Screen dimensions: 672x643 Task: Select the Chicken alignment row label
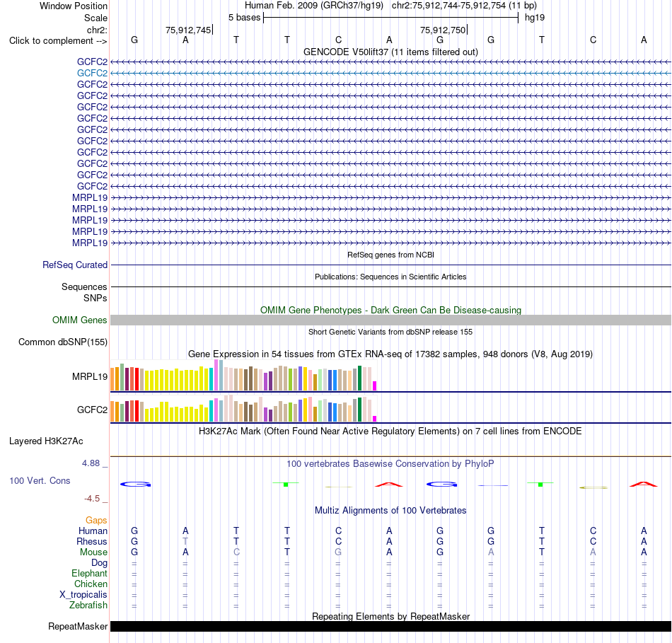pos(91,584)
